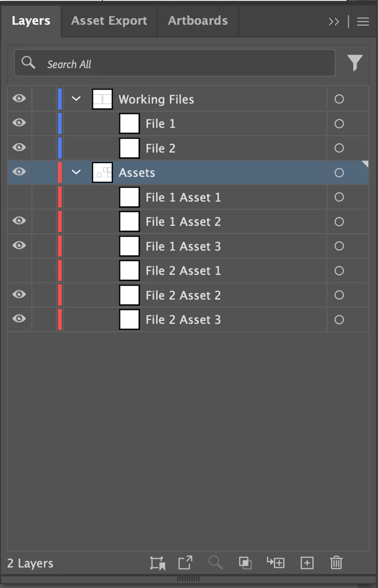
Task: Click the Collect for Export icon
Action: (185, 562)
